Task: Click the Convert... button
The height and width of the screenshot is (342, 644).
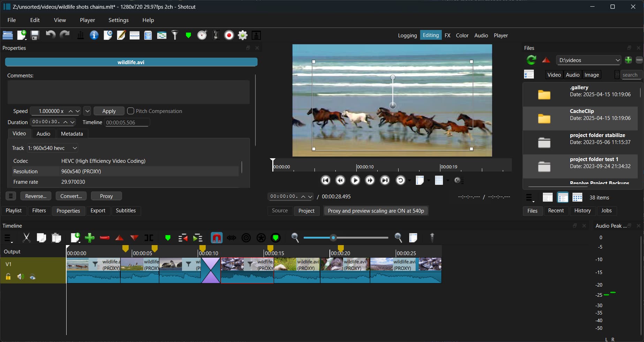Action: pos(71,196)
